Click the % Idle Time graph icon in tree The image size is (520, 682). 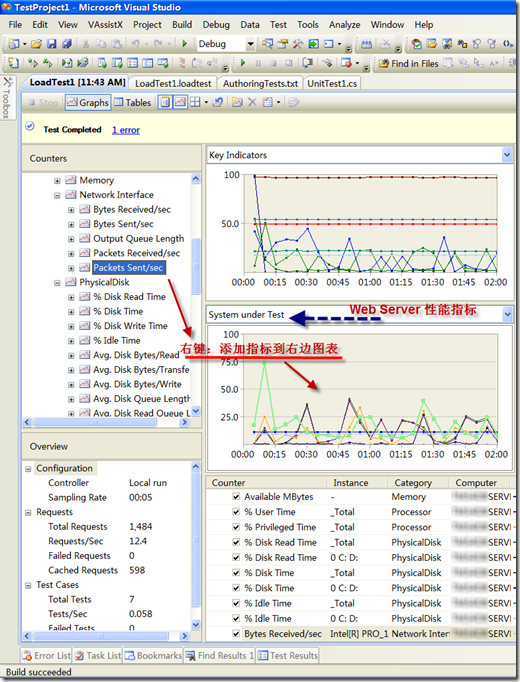tap(84, 341)
